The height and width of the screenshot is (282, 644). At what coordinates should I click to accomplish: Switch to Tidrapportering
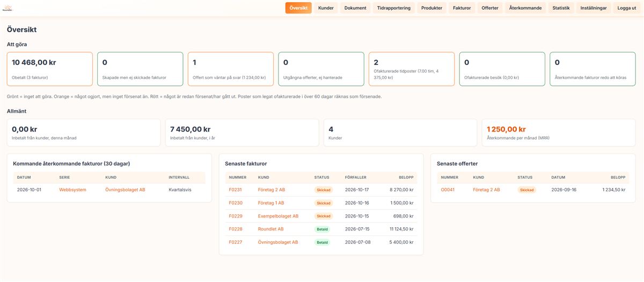pyautogui.click(x=394, y=8)
